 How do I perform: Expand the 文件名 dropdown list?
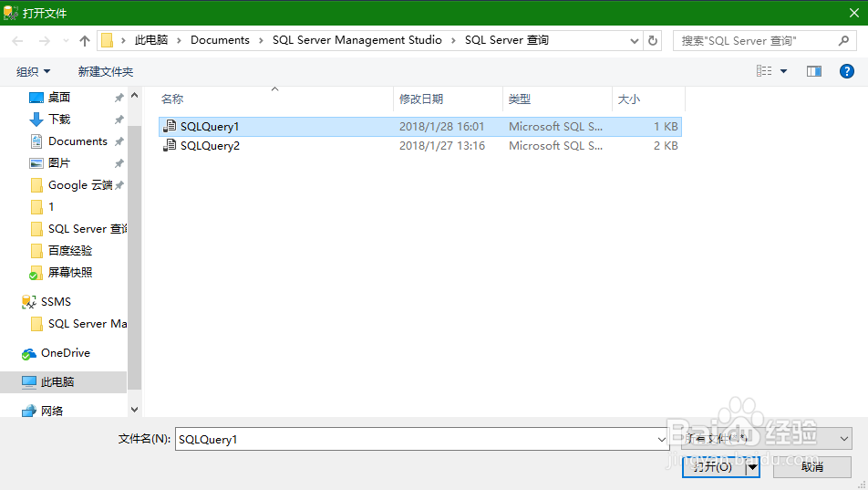tap(662, 439)
